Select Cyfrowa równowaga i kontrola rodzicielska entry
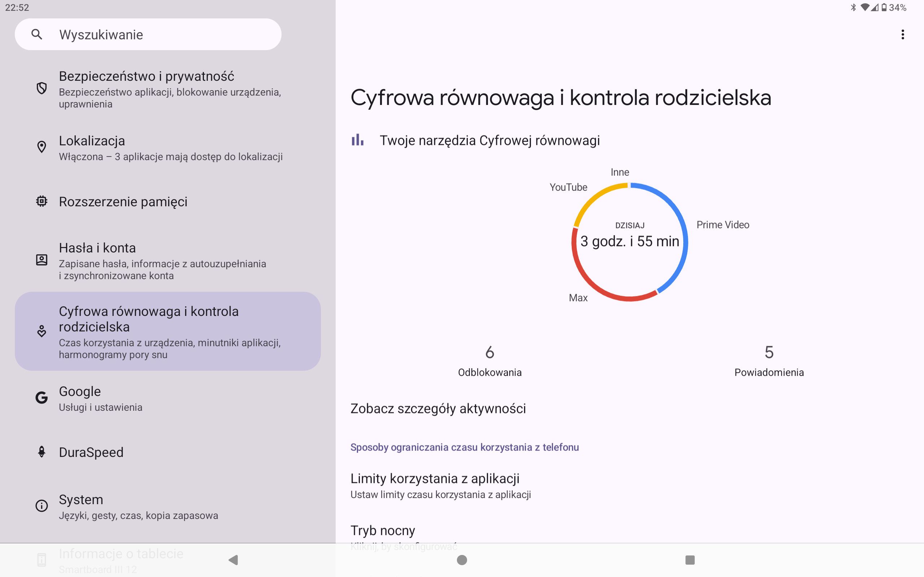The width and height of the screenshot is (924, 577). [x=168, y=331]
